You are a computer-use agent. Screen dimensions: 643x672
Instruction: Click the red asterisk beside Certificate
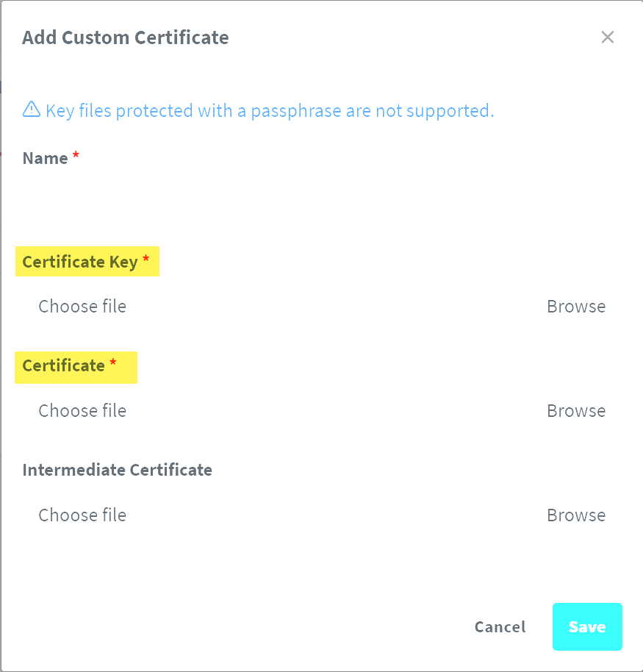click(112, 364)
